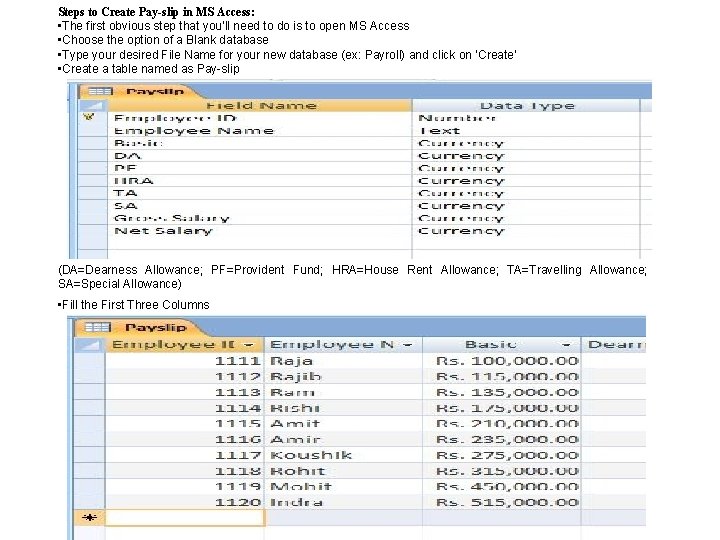The image size is (720, 540).
Task: Select the Net Salary field name cell
Action: pos(260,231)
